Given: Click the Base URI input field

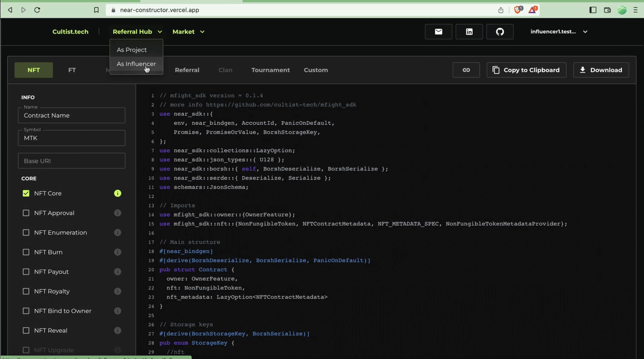Looking at the screenshot, I should [x=72, y=161].
